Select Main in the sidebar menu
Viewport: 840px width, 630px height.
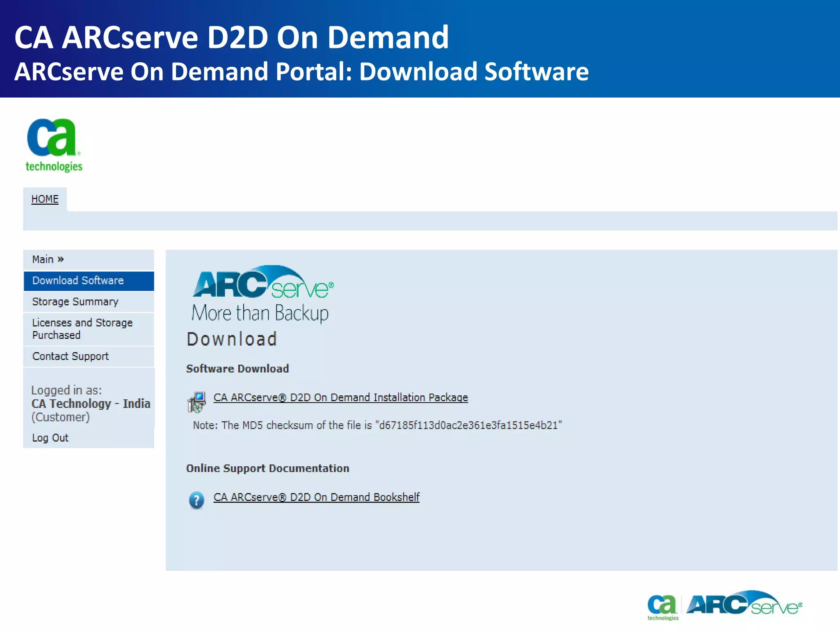[89, 260]
